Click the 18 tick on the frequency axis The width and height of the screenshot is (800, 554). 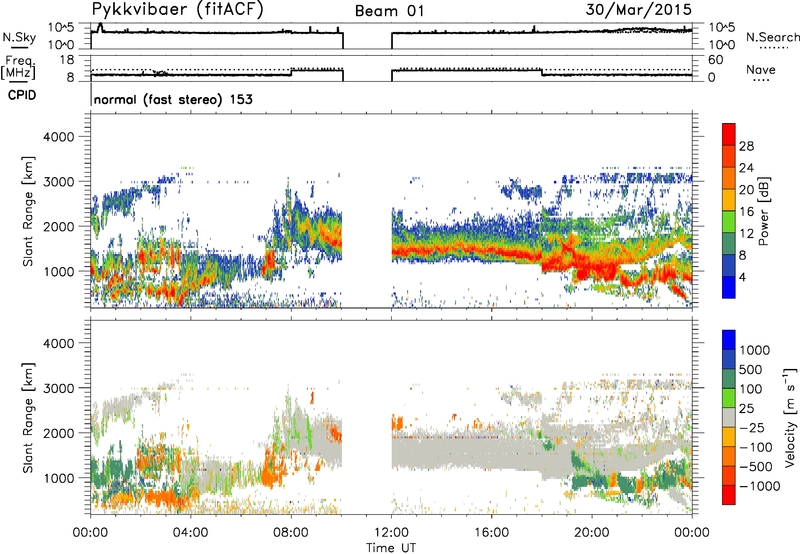pos(67,60)
